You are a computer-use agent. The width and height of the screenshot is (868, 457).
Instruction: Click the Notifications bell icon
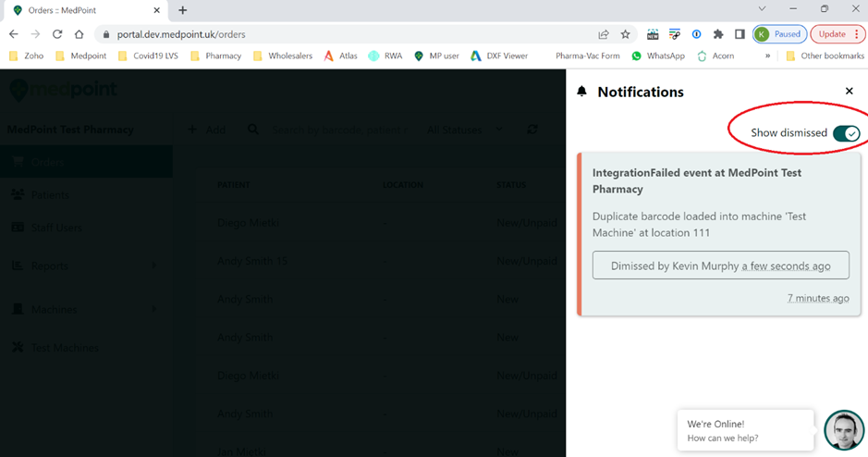[x=581, y=92]
